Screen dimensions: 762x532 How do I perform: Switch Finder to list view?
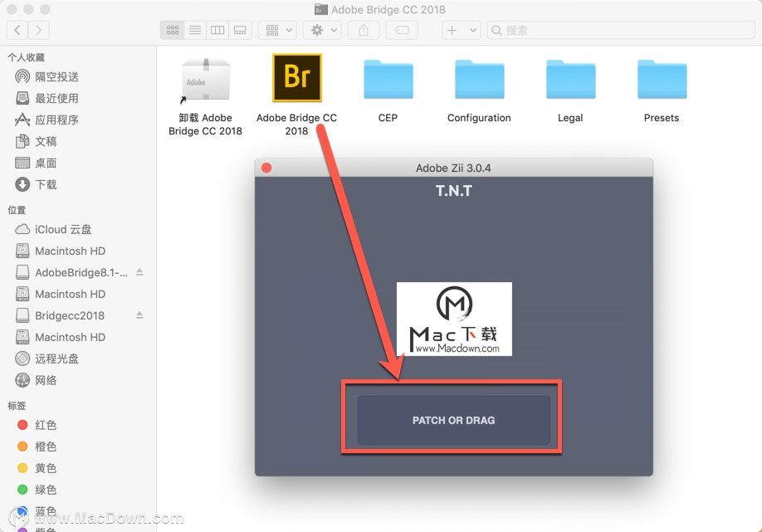click(x=195, y=30)
